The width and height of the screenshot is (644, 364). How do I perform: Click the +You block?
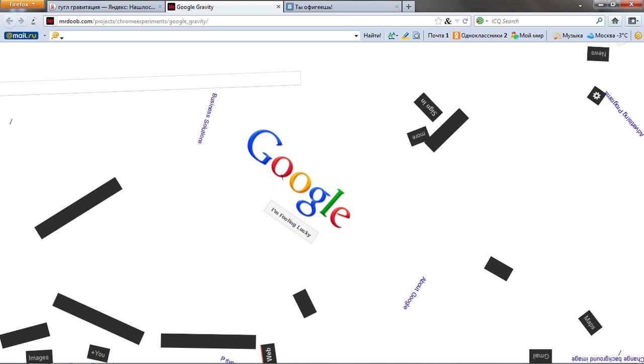[x=99, y=353]
